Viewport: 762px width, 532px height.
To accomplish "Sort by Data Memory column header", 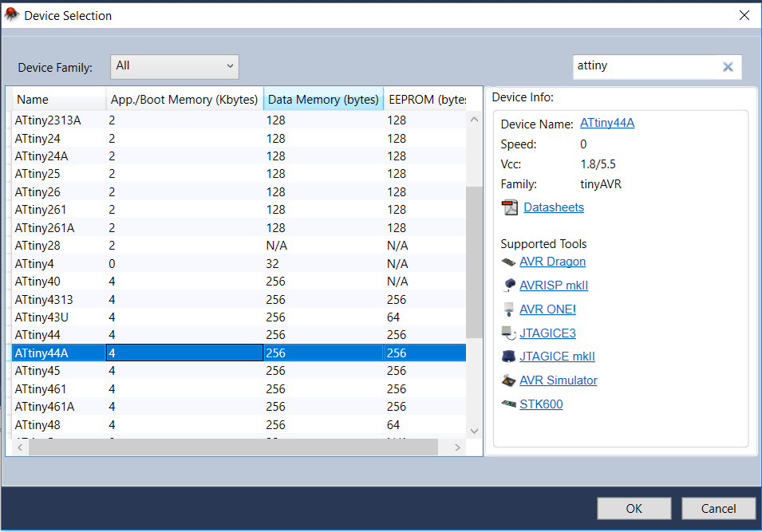I will pos(324,99).
